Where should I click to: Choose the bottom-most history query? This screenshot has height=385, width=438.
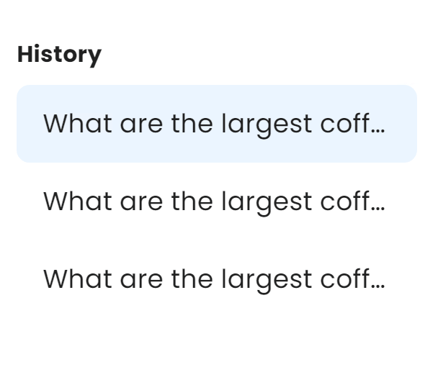(217, 279)
